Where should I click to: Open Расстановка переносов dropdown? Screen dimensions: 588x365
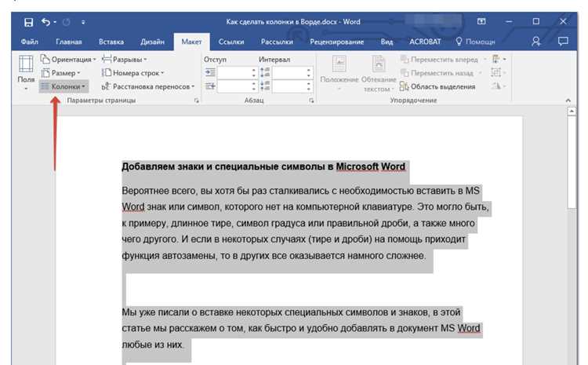(x=148, y=86)
